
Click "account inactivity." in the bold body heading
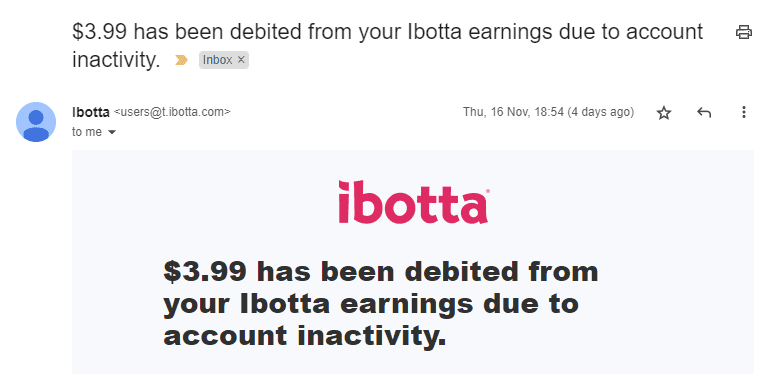tap(305, 336)
